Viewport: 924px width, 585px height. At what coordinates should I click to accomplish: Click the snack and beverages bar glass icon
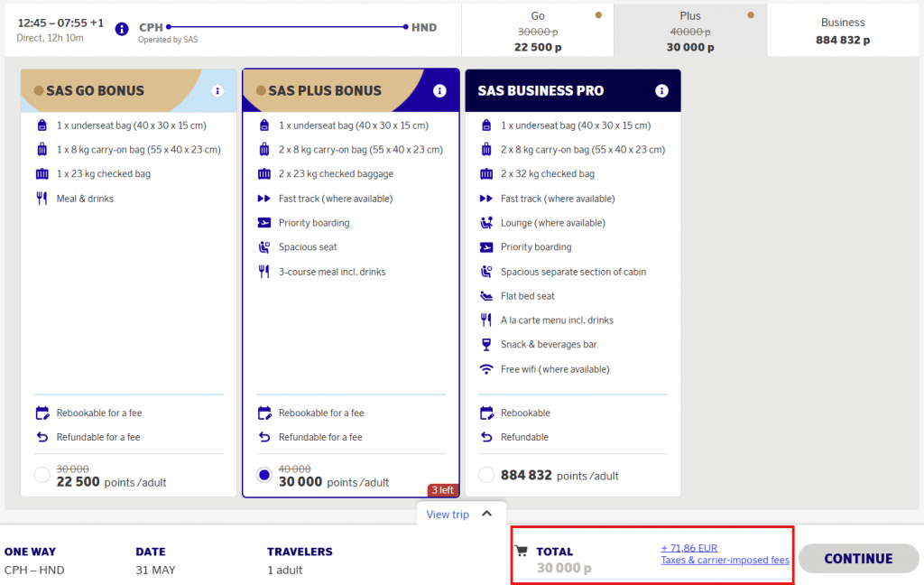click(485, 345)
